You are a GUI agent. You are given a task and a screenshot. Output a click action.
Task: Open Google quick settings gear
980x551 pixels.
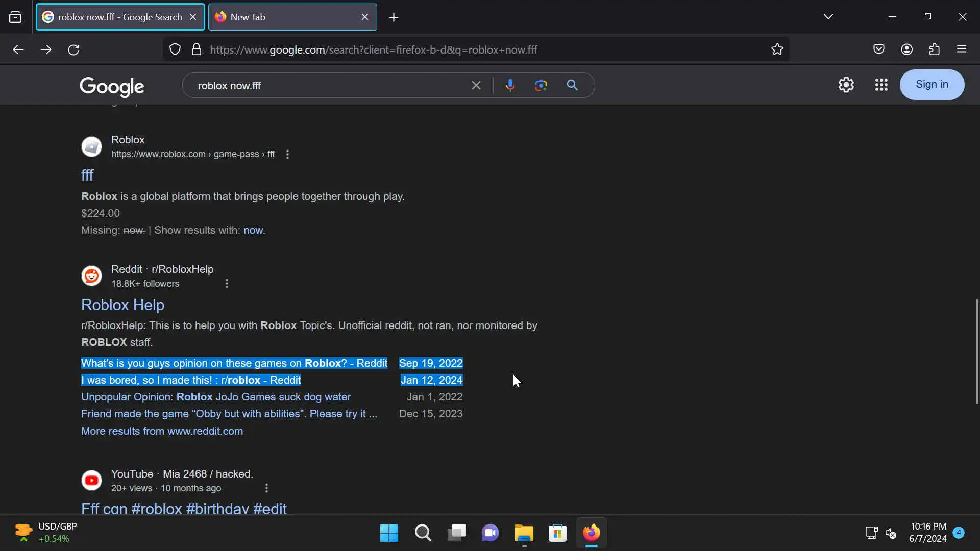click(x=846, y=85)
